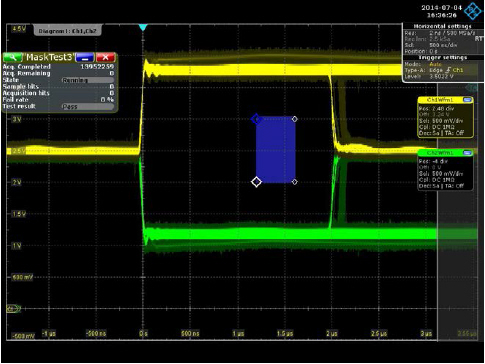Viewport: 485px width, 364px height.
Task: Select the bottom-left white mask corner handle
Action: point(256,182)
